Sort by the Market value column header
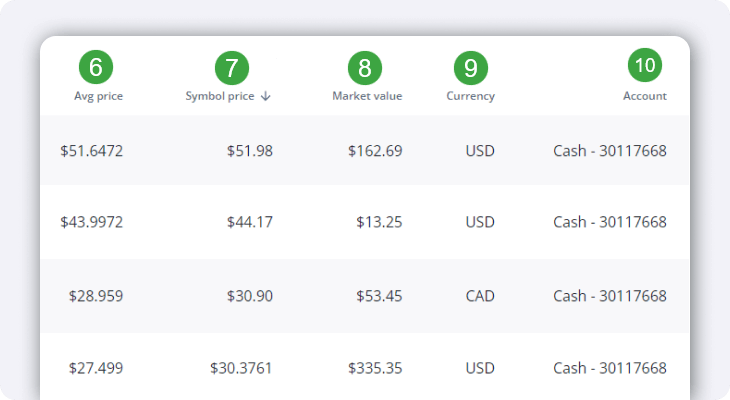Viewport: 730px width, 400px height. coord(367,97)
